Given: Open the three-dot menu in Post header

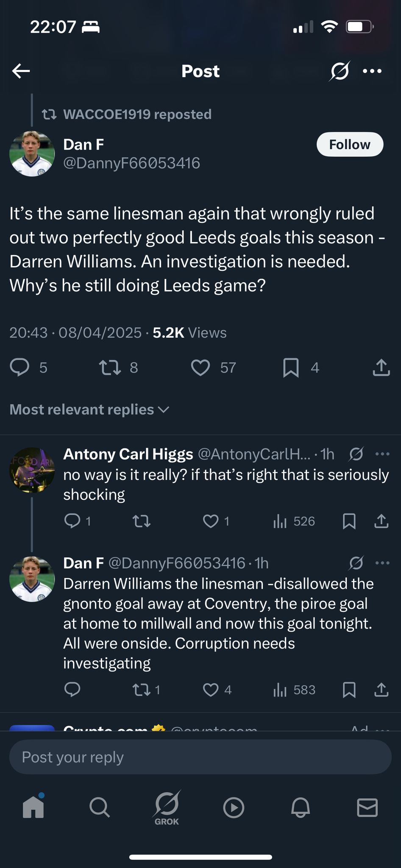Looking at the screenshot, I should pyautogui.click(x=372, y=71).
